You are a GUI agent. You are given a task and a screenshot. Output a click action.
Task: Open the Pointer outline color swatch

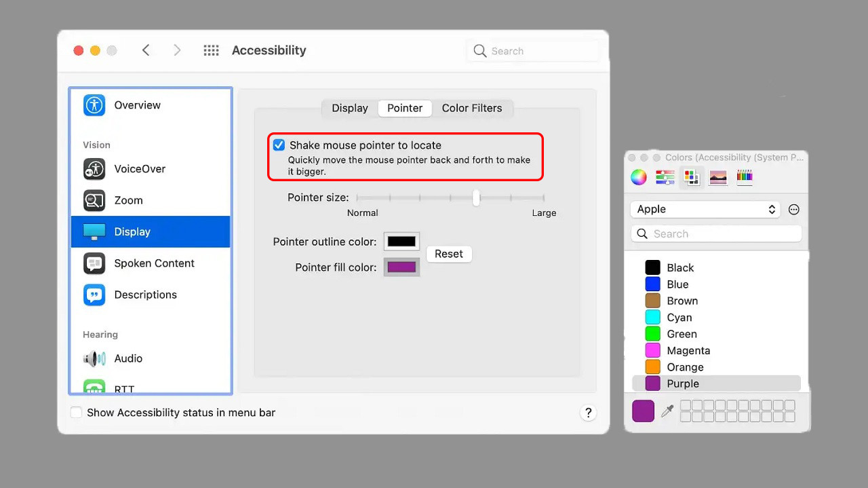401,242
